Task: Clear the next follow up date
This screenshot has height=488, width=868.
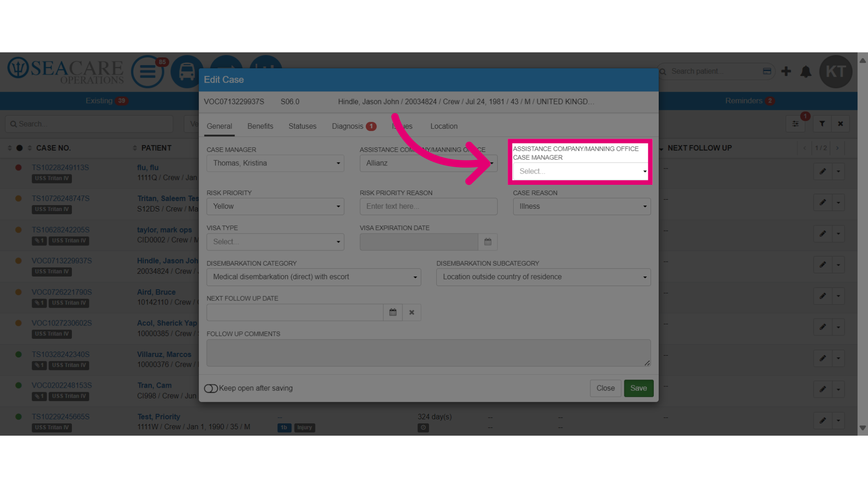Action: (412, 312)
